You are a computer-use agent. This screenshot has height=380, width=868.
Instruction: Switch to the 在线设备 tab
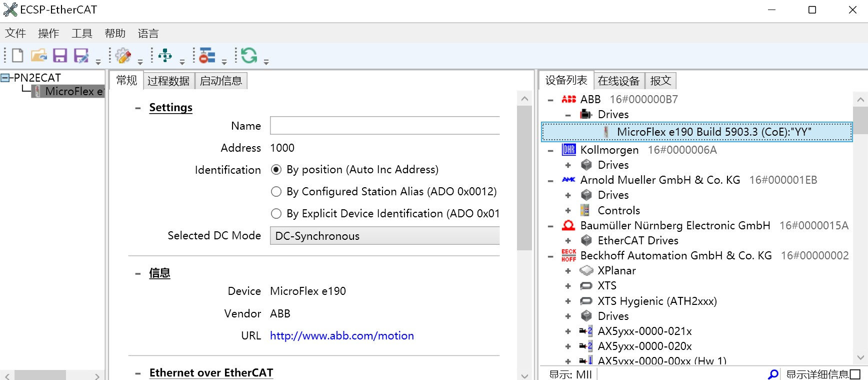pyautogui.click(x=618, y=81)
